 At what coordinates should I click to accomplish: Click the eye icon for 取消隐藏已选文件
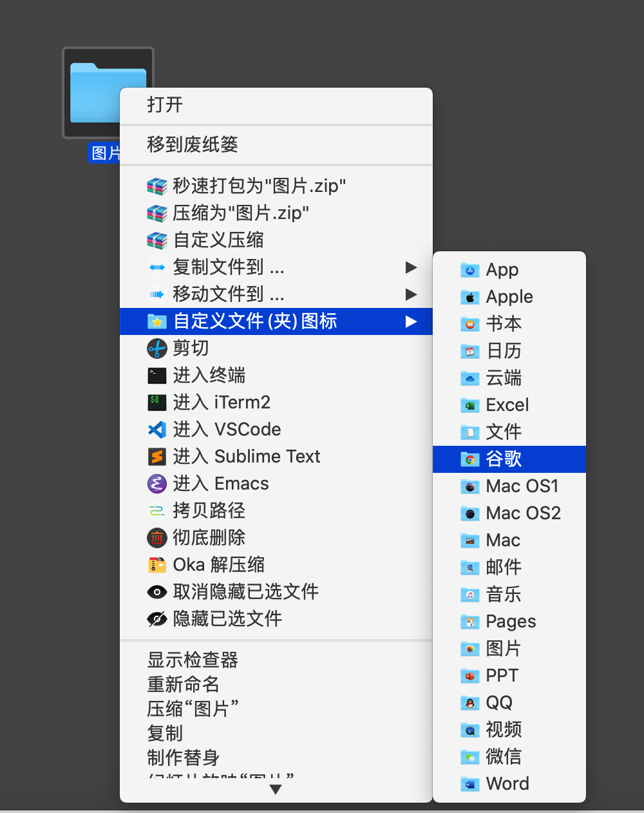(x=157, y=592)
